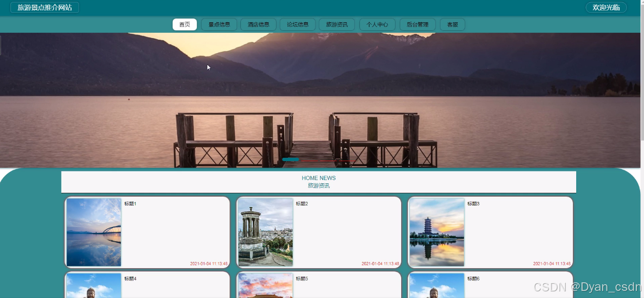Viewport: 644px width, 298px height.
Task: Click the 标题1 news title
Action: pos(130,204)
